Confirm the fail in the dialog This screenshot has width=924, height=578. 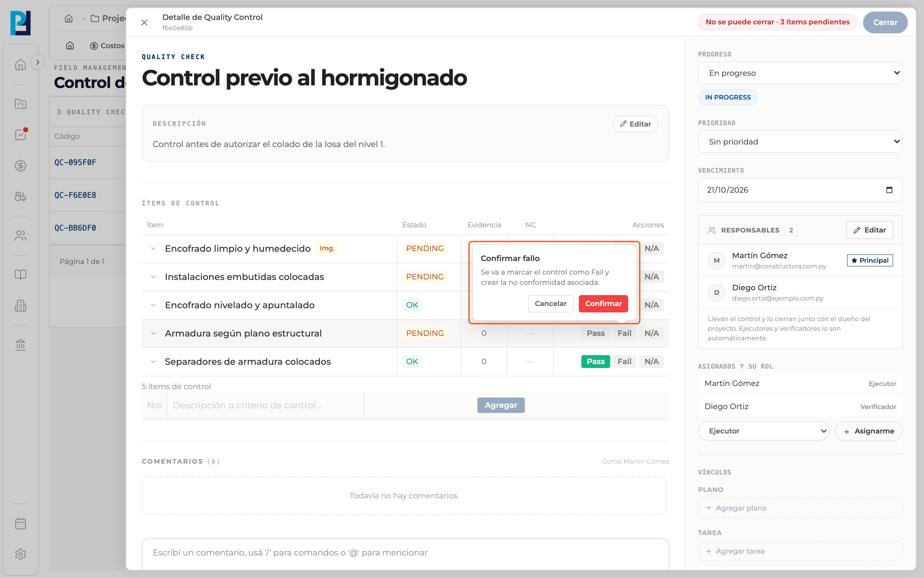pyautogui.click(x=603, y=303)
